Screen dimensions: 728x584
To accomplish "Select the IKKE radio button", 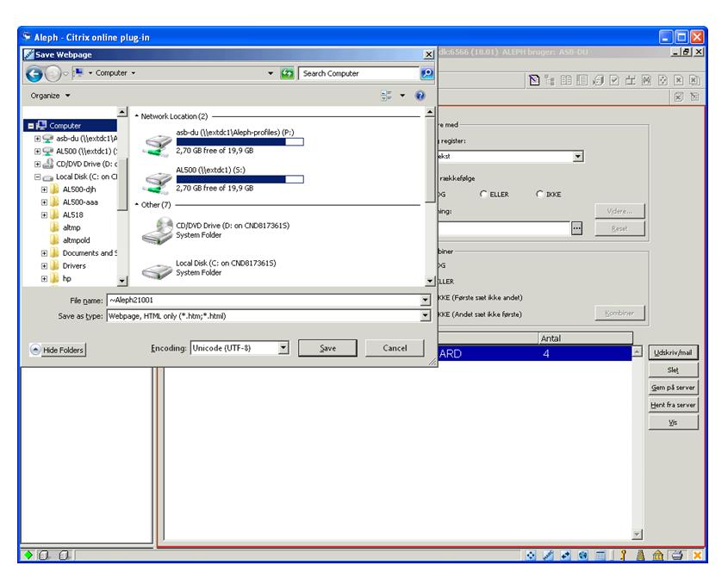I will coord(540,194).
